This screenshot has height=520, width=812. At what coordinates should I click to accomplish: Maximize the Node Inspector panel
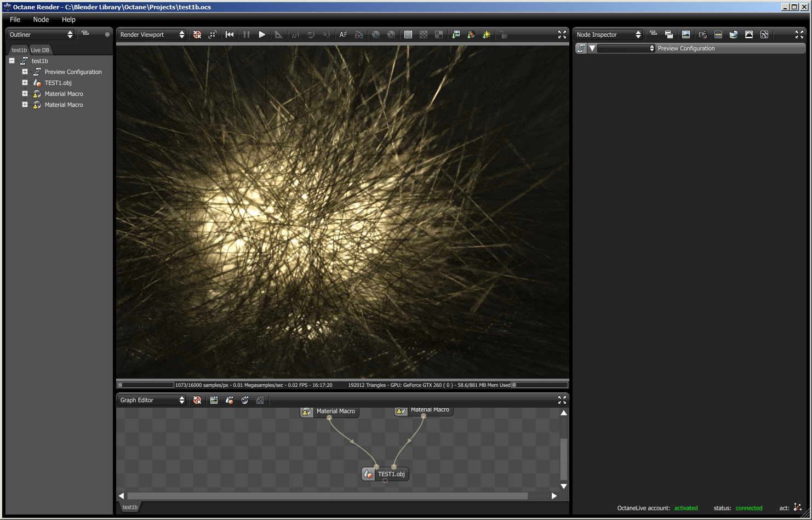799,35
